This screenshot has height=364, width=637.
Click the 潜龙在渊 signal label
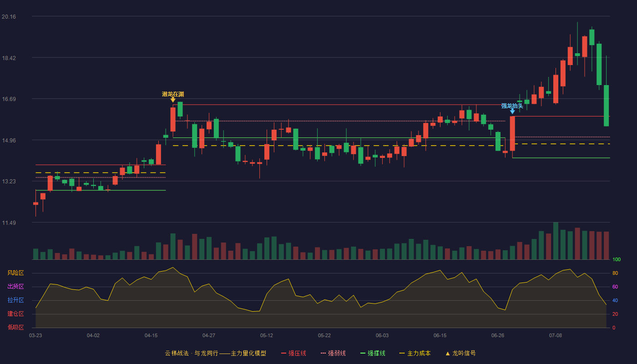[173, 94]
